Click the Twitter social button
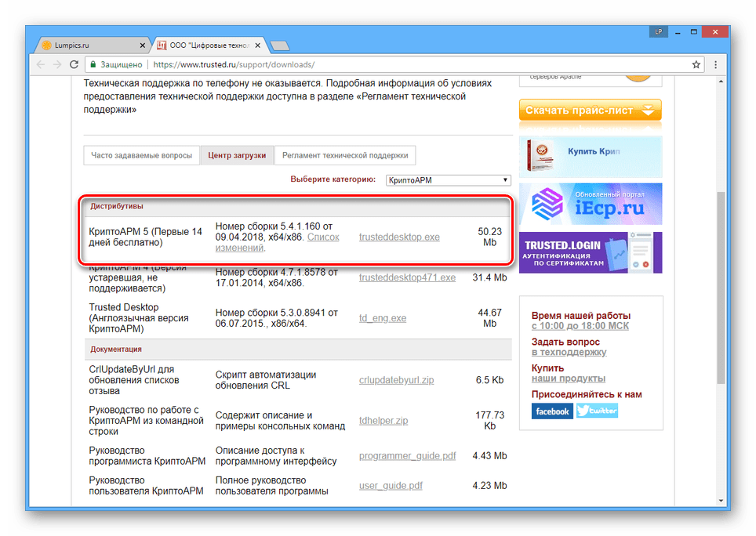Image resolution: width=756 pixels, height=536 pixels. (597, 411)
